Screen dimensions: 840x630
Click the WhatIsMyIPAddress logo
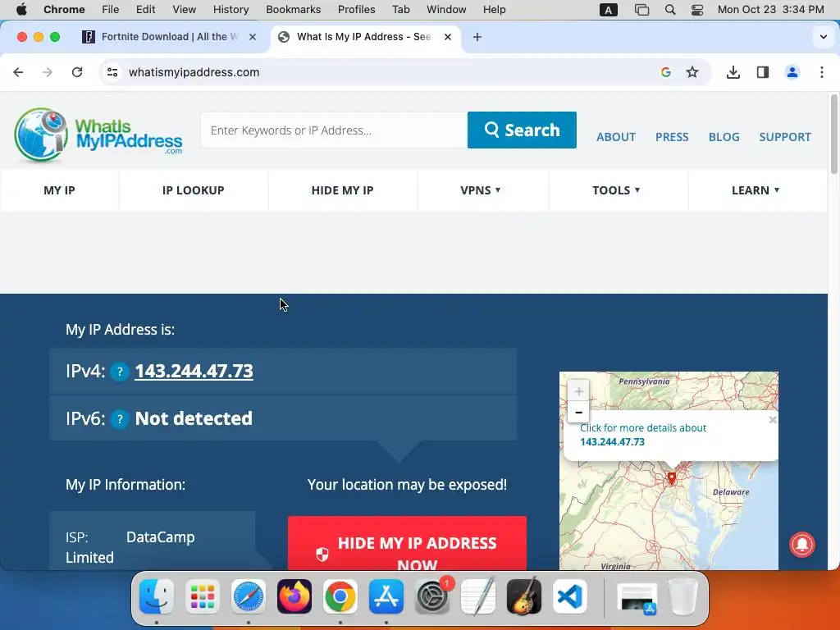pos(98,135)
